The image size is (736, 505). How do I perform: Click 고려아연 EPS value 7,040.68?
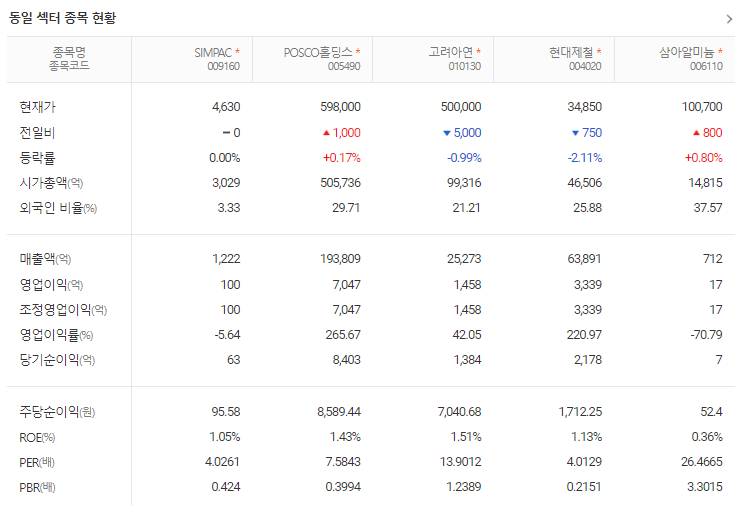pyautogui.click(x=460, y=412)
